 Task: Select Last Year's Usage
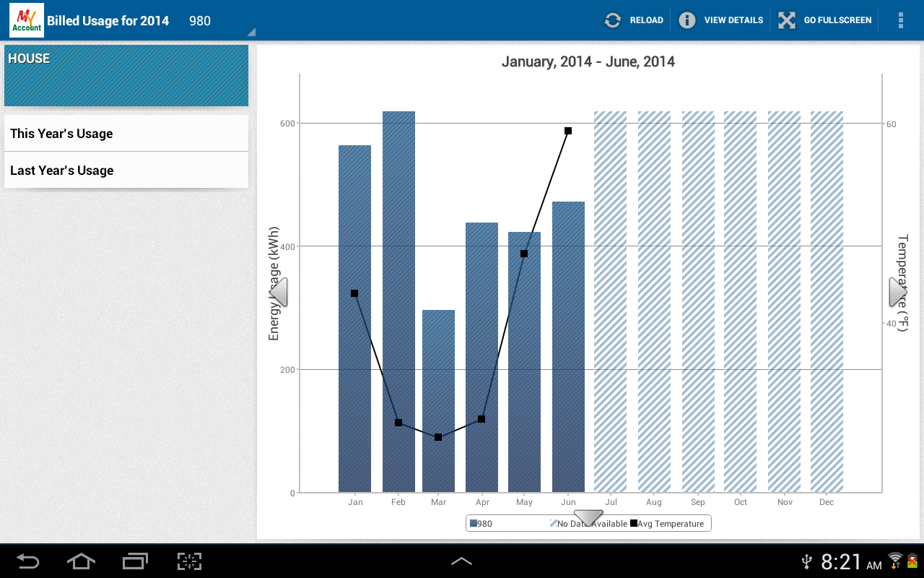126,171
